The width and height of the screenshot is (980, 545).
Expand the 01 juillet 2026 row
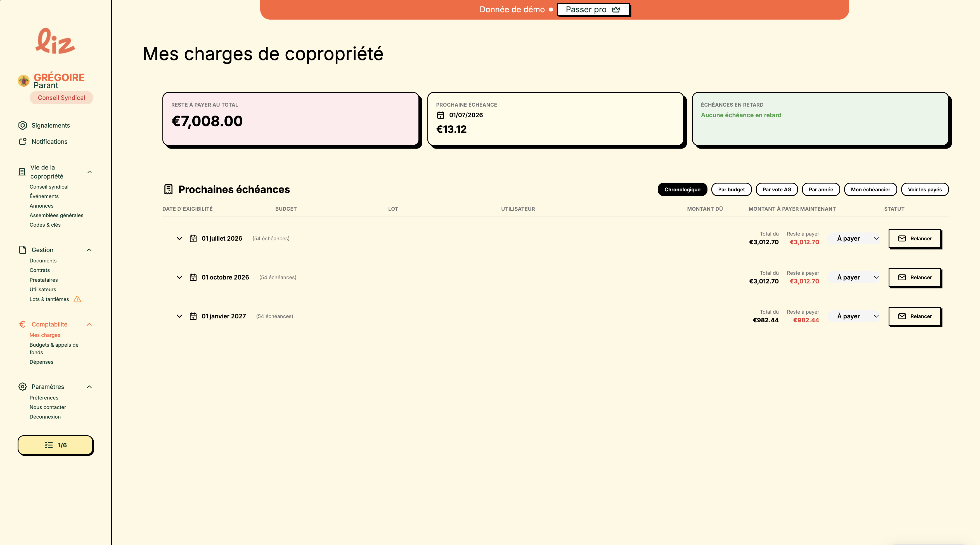(179, 238)
